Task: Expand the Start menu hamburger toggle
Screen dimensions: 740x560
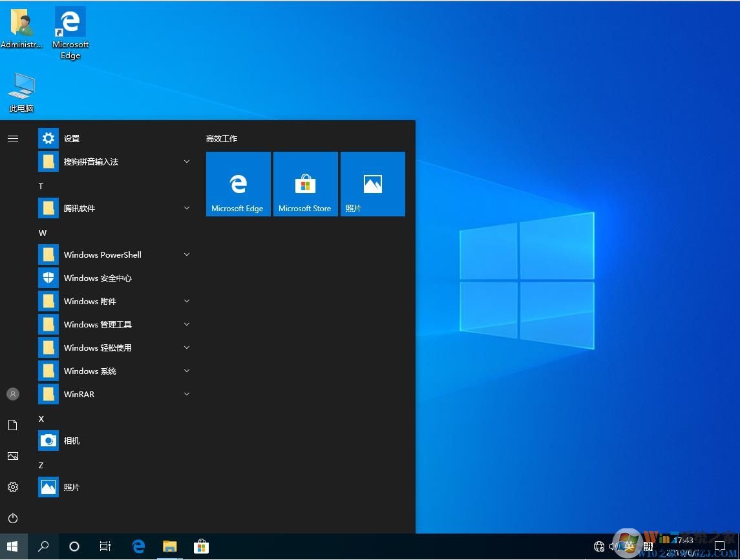Action: tap(13, 138)
